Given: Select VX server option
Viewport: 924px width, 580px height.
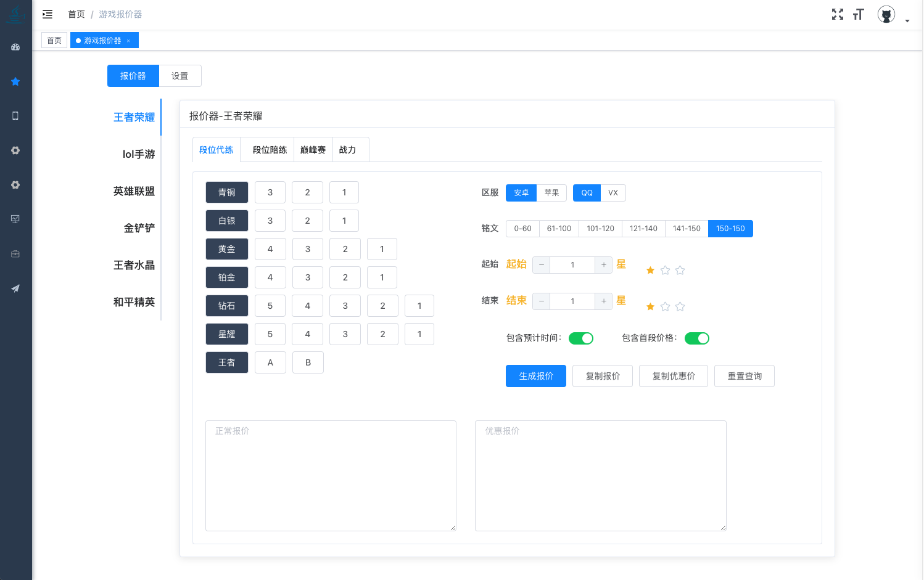Looking at the screenshot, I should tap(613, 193).
